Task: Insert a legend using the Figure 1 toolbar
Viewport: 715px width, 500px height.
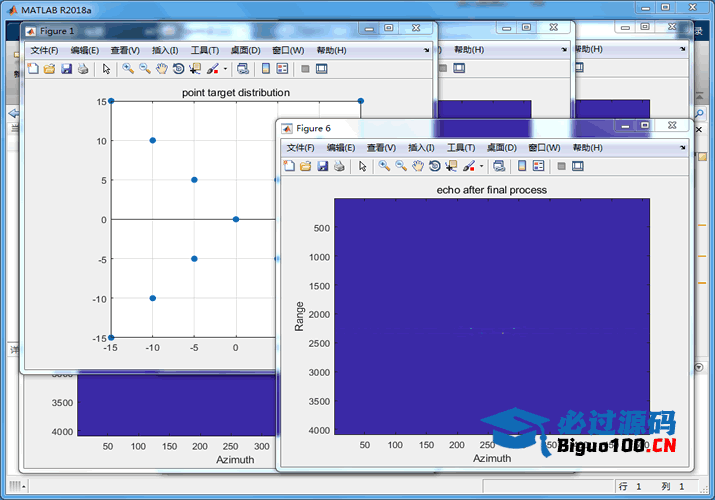Action: tap(282, 69)
